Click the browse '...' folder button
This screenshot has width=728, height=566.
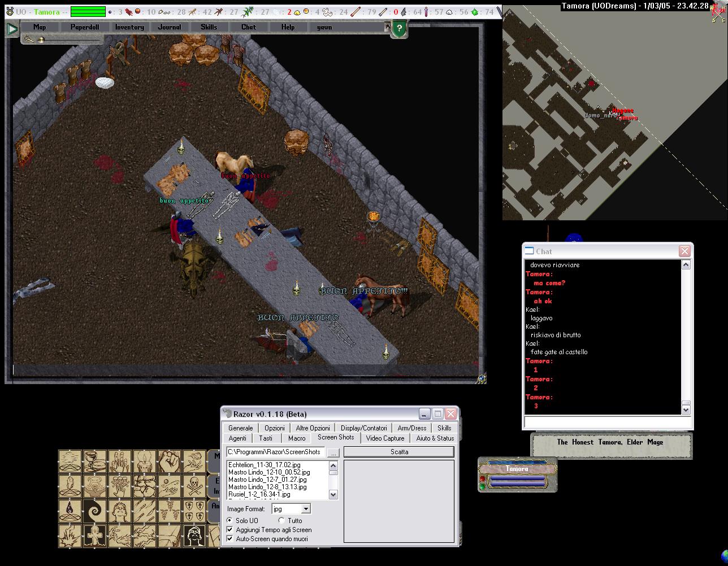[x=333, y=452]
